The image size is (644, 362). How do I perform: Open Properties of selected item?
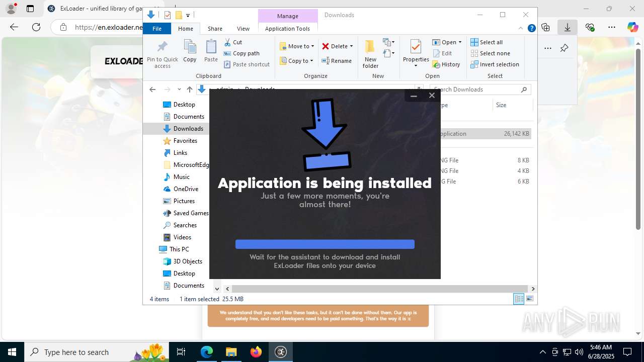(x=416, y=53)
